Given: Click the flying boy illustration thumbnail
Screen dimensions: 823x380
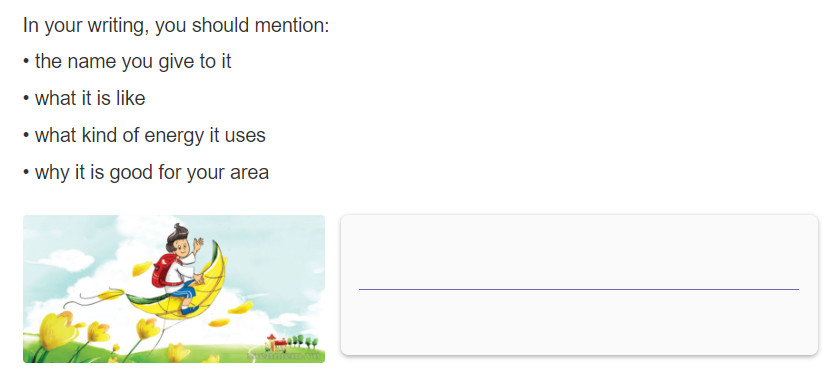Looking at the screenshot, I should [174, 289].
